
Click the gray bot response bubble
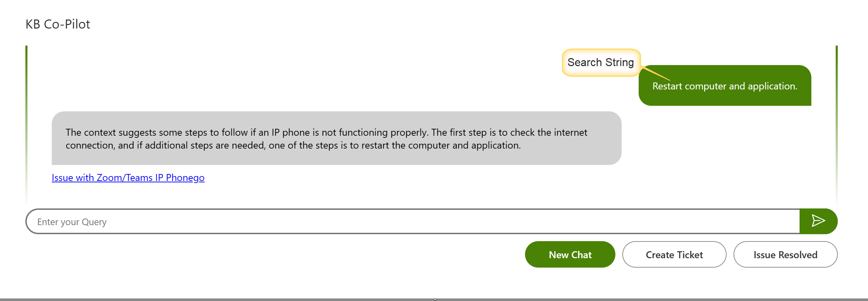(336, 138)
